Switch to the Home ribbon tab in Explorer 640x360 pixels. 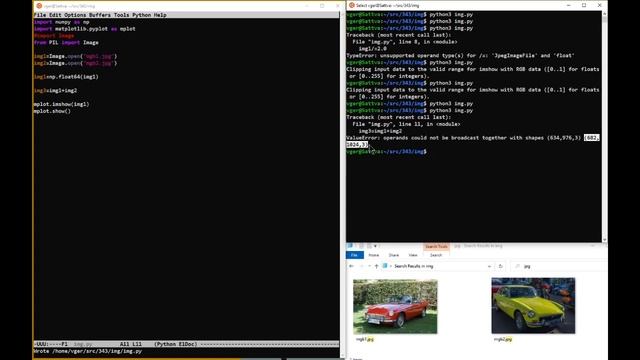[373, 255]
